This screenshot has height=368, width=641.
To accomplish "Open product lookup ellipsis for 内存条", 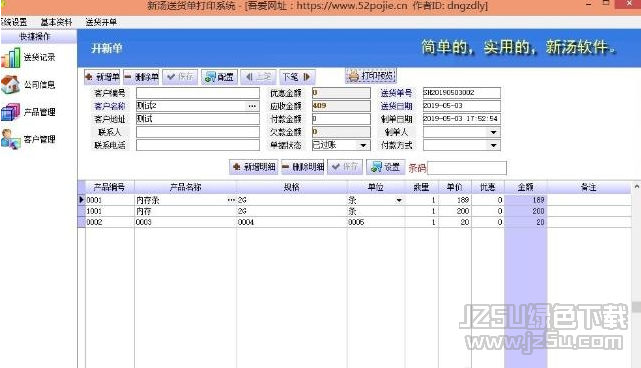I will [x=231, y=200].
